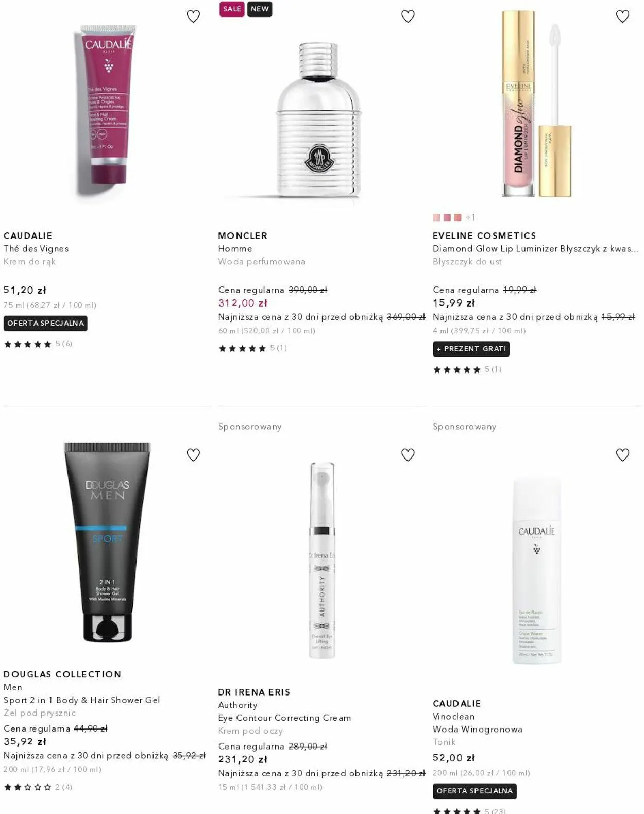View star rating reviews for Moncler Homme

pos(252,348)
